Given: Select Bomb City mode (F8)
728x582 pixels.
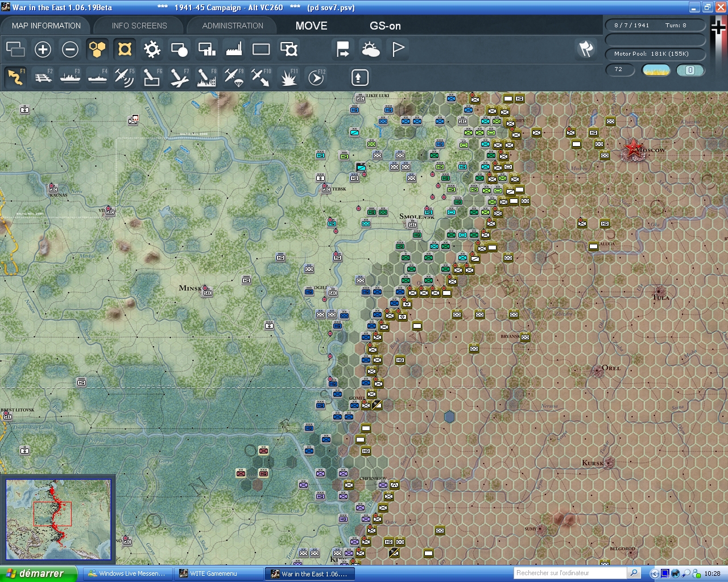Looking at the screenshot, I should click(206, 77).
